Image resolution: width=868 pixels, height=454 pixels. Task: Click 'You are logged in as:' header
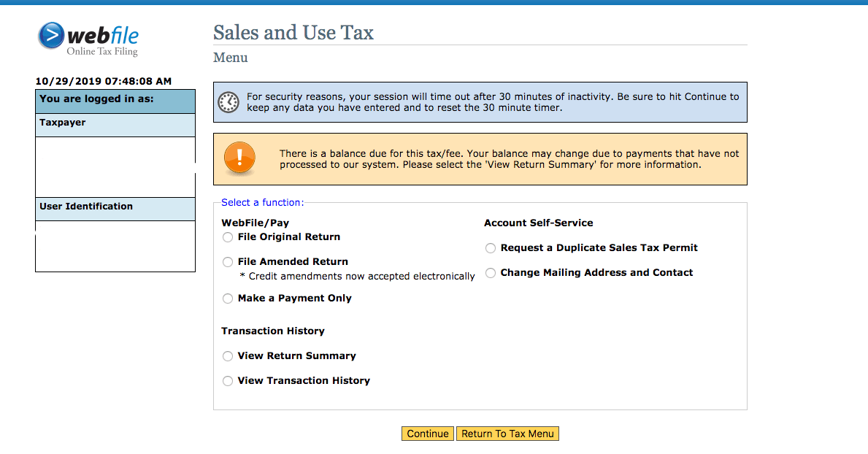point(96,99)
